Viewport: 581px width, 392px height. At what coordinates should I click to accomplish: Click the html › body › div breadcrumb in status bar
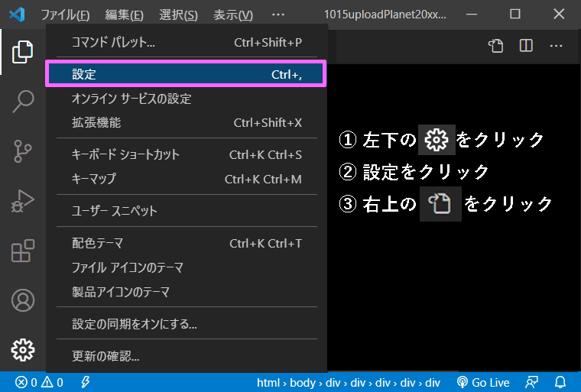point(349,382)
